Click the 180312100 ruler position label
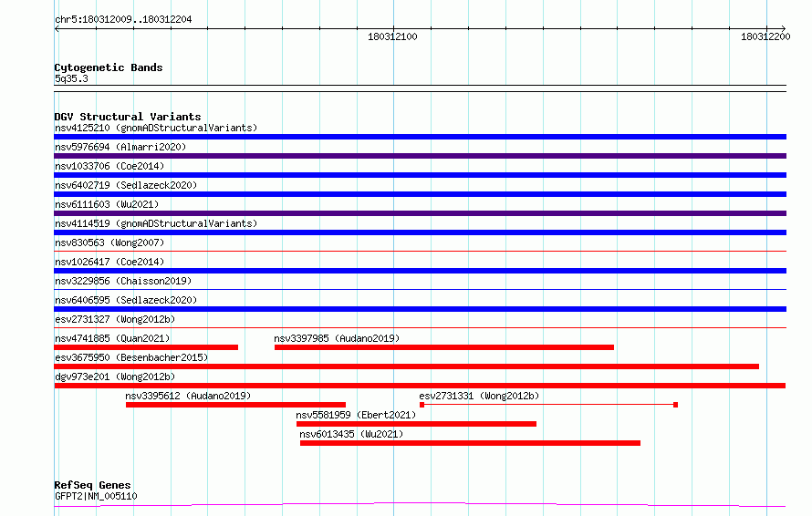The image size is (812, 516). pyautogui.click(x=392, y=36)
